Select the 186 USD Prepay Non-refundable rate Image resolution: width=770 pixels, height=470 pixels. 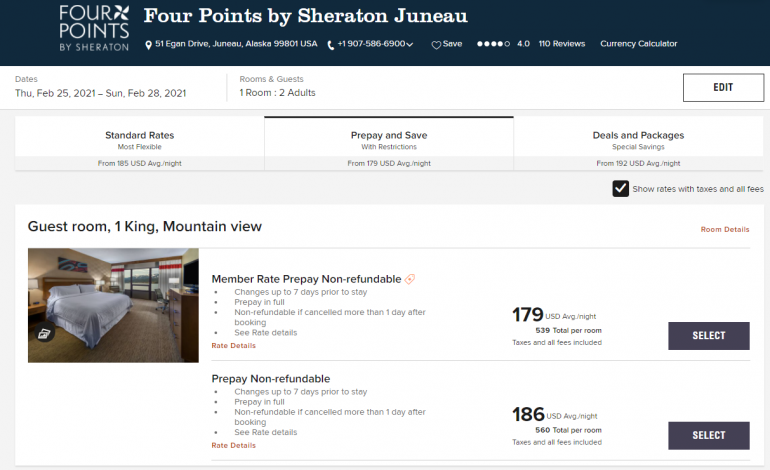(708, 435)
